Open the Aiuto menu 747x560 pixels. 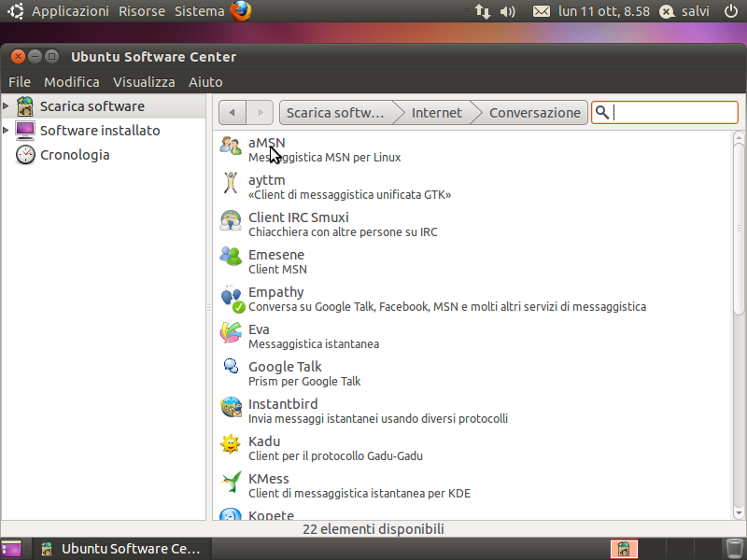[x=205, y=82]
